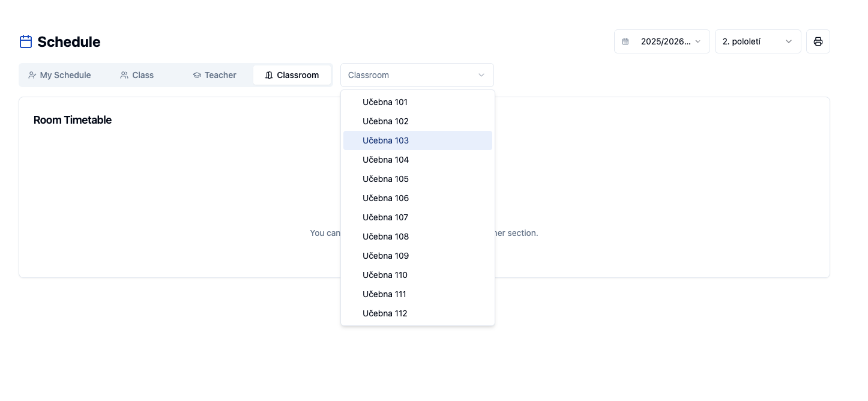Open the 2025/2026 school year dropdown
The height and width of the screenshot is (401, 868).
662,41
